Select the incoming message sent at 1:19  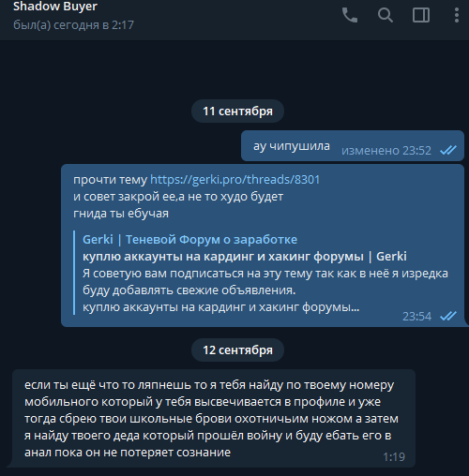pyautogui.click(x=214, y=419)
